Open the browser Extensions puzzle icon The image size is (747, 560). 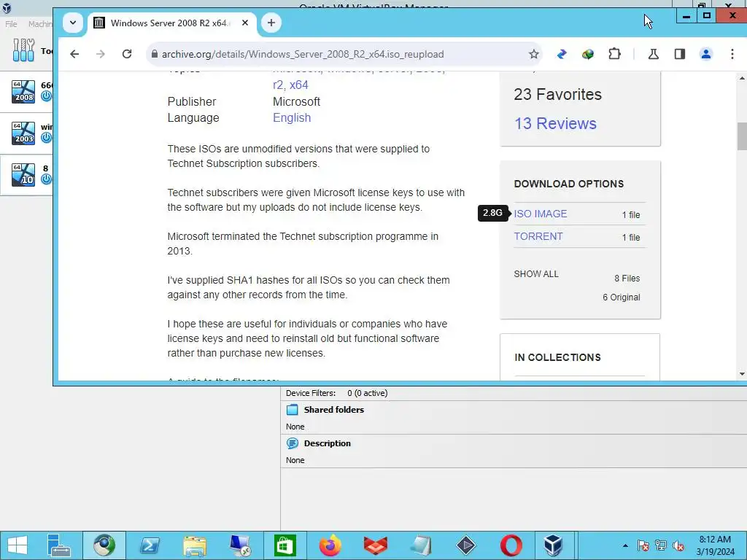614,54
